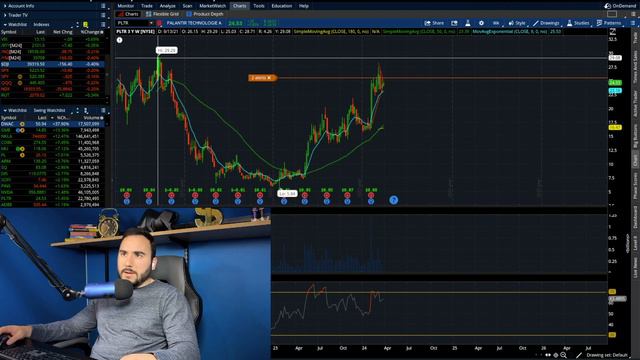Viewport: 640px width, 360px height.
Task: Open Trader TV gadget menu icon
Action: pyautogui.click(x=103, y=15)
